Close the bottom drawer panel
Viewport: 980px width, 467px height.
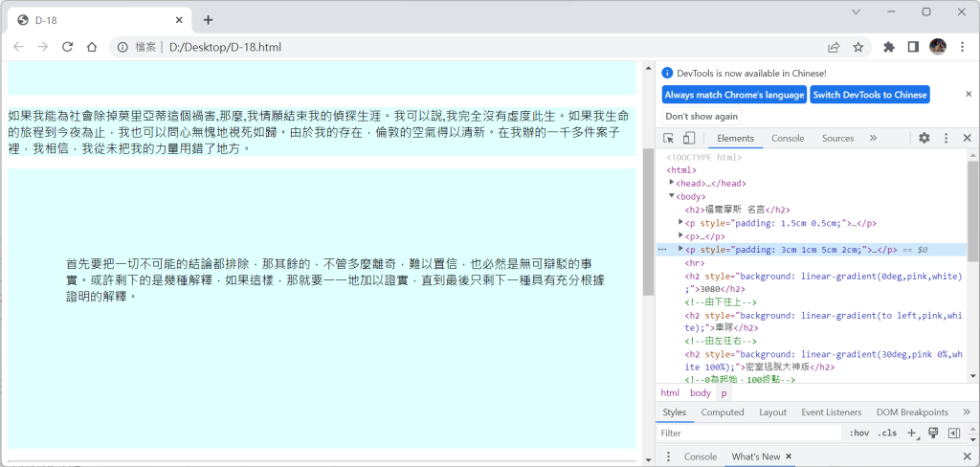click(x=967, y=456)
